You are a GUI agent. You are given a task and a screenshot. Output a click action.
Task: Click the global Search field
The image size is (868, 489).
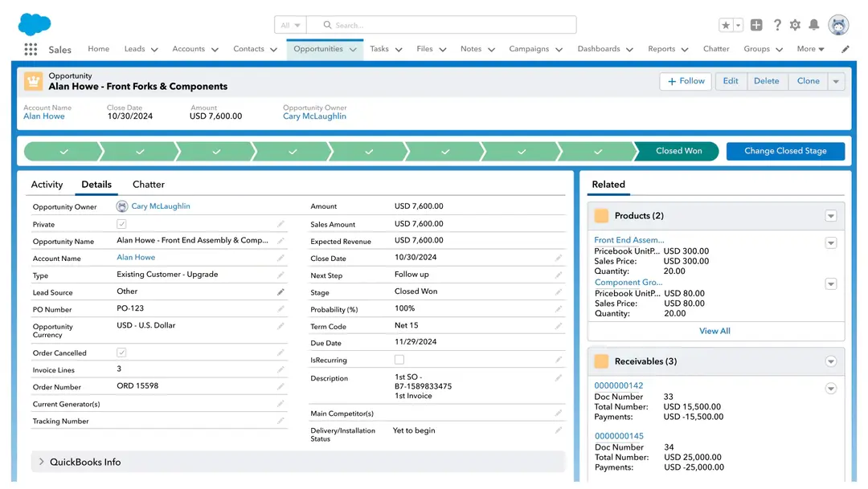point(442,25)
